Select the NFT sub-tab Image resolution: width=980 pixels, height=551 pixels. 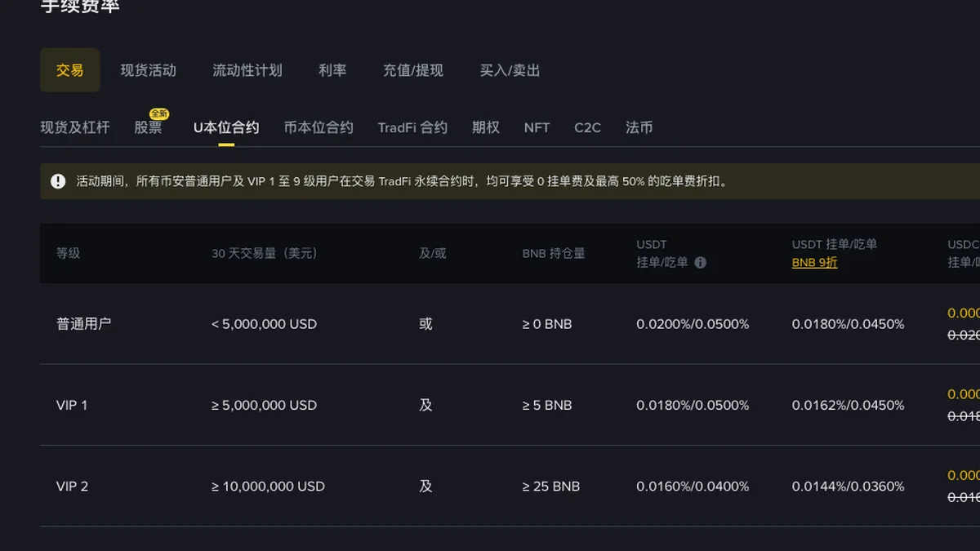[537, 127]
